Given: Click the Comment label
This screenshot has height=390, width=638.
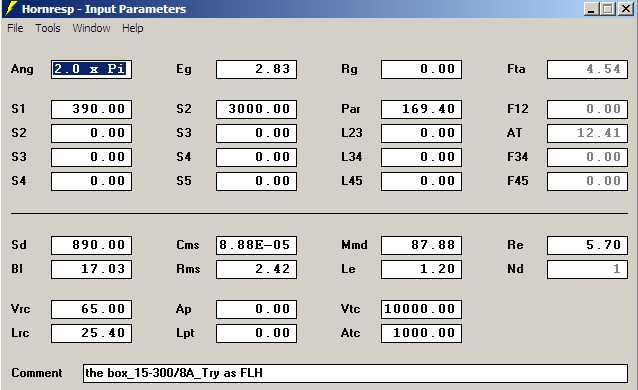Looking at the screenshot, I should pos(37,373).
